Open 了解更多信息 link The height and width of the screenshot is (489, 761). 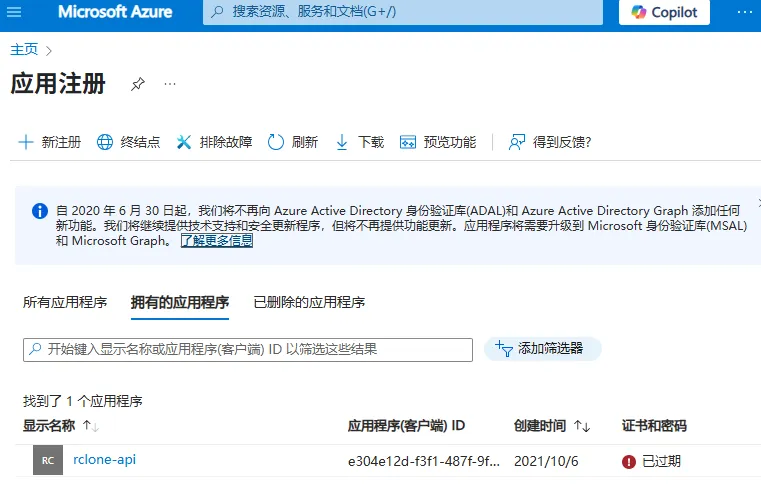pos(217,241)
